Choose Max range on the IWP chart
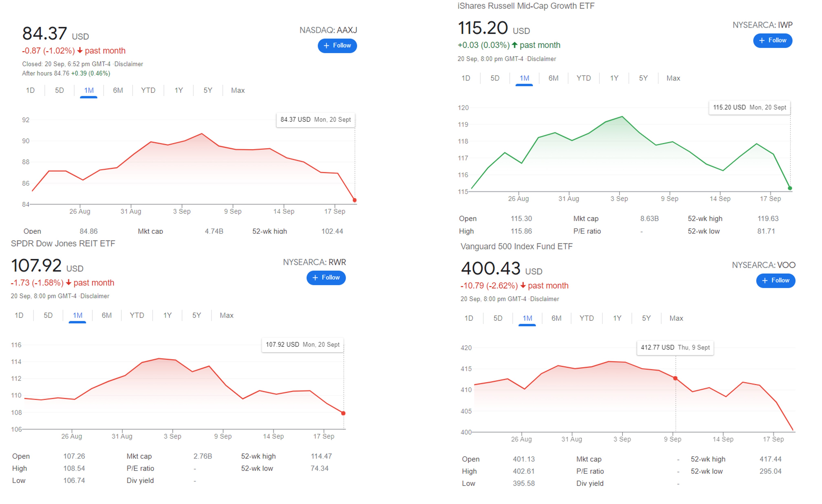822x504 pixels. click(673, 78)
